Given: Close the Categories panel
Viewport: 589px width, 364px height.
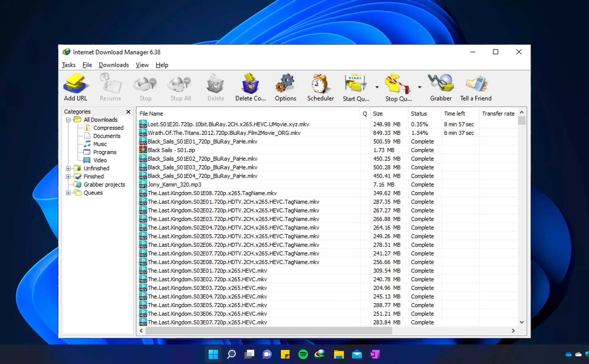Looking at the screenshot, I should [128, 112].
